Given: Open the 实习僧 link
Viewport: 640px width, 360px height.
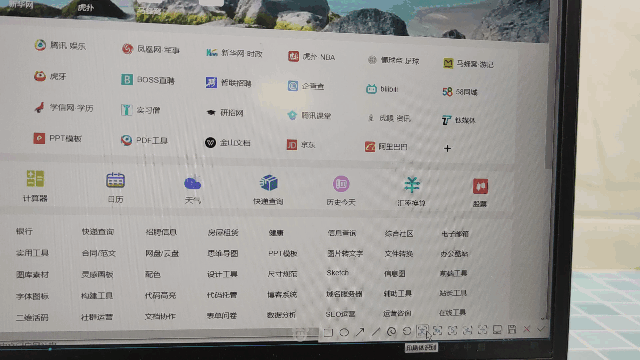Looking at the screenshot, I should (x=141, y=110).
